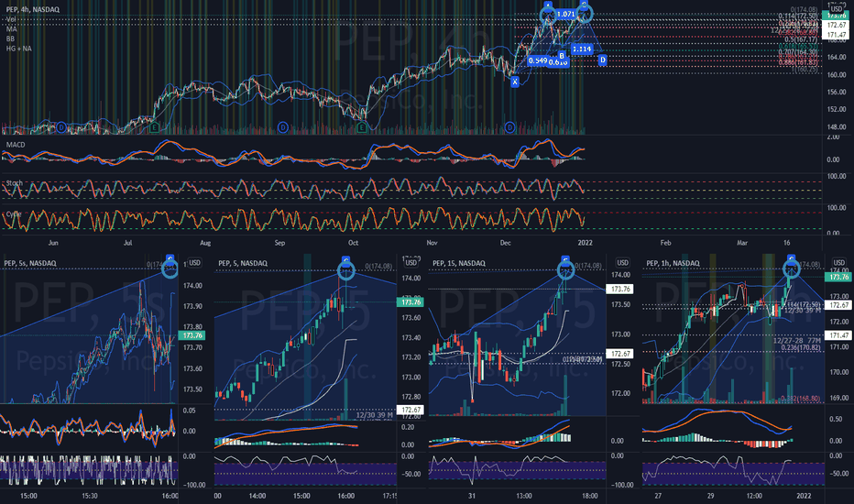Select the MACD indicator legend
This screenshot has height=504, width=854.
click(16, 145)
